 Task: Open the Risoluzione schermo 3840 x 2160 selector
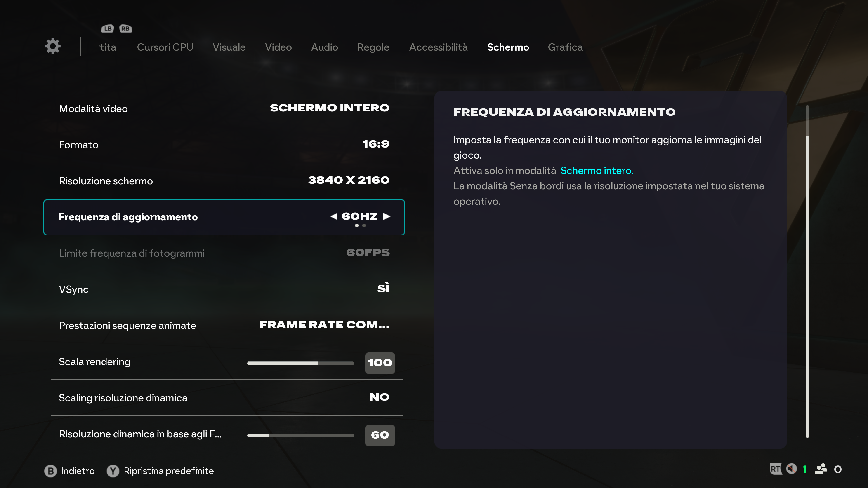[224, 181]
